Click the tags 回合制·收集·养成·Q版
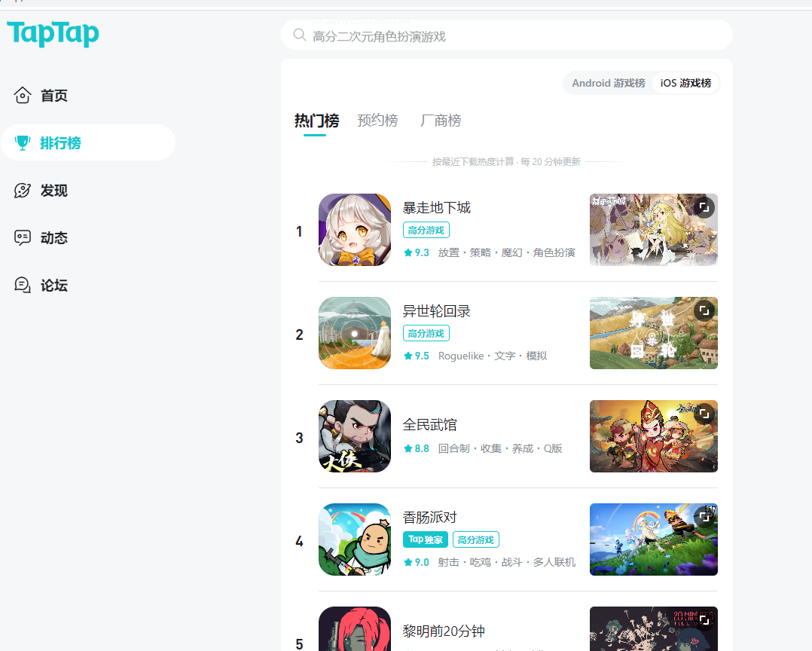This screenshot has width=812, height=651. [x=500, y=448]
